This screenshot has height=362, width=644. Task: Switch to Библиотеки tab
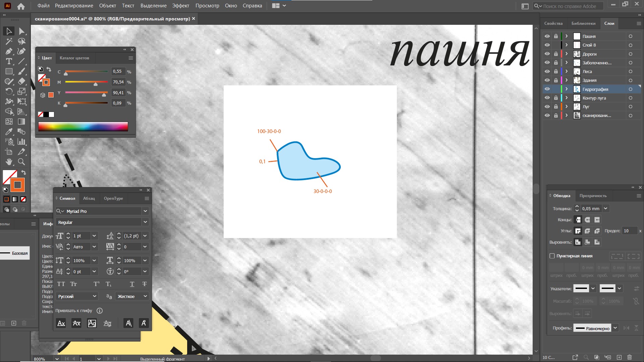[x=583, y=23]
